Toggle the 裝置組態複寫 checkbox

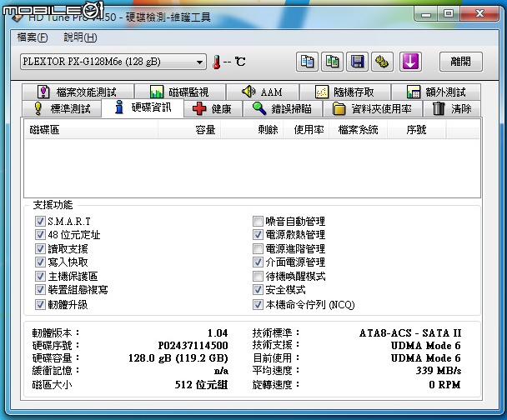coord(40,289)
